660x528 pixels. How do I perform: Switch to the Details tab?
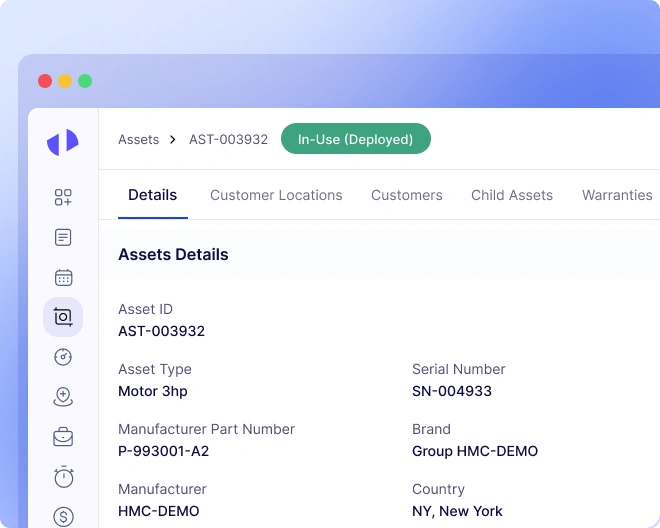pyautogui.click(x=153, y=195)
